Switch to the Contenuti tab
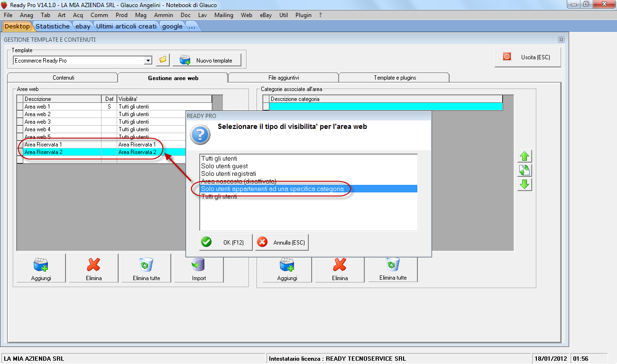This screenshot has width=617, height=364. point(63,78)
